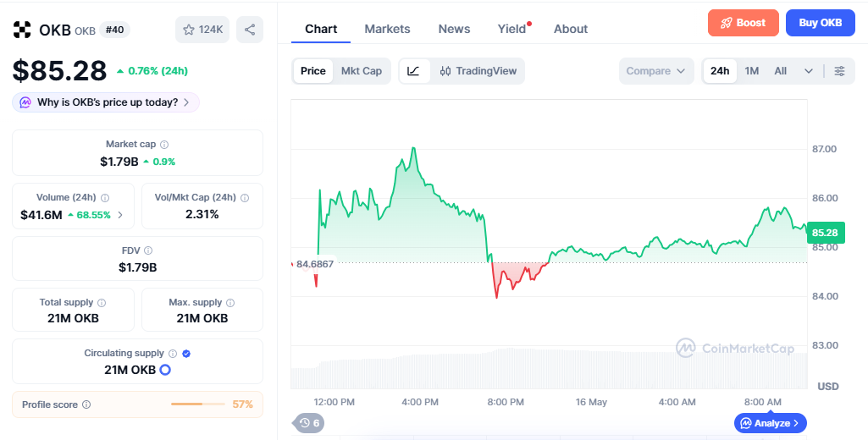This screenshot has height=440, width=868.
Task: Open the News tab
Action: coord(454,30)
